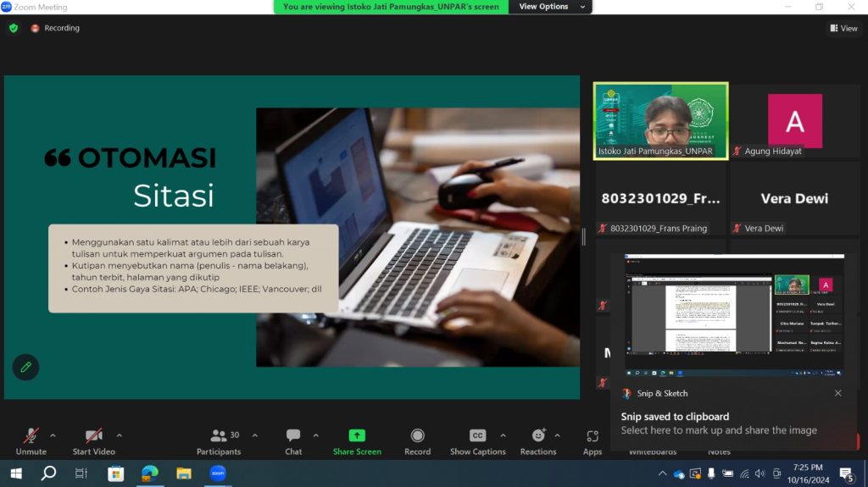
Task: Click the panel divider handle beside the slide
Action: pyautogui.click(x=583, y=237)
